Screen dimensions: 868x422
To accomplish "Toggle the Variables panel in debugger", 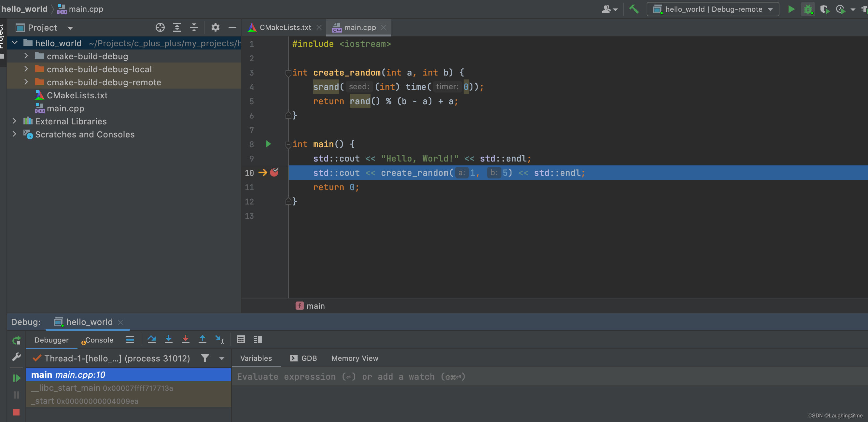I will coord(256,358).
